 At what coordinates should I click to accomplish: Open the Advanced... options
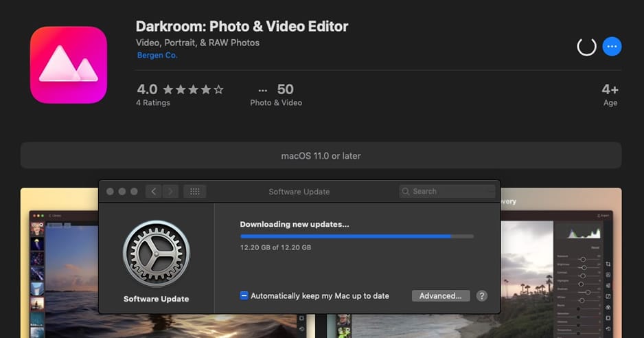441,295
